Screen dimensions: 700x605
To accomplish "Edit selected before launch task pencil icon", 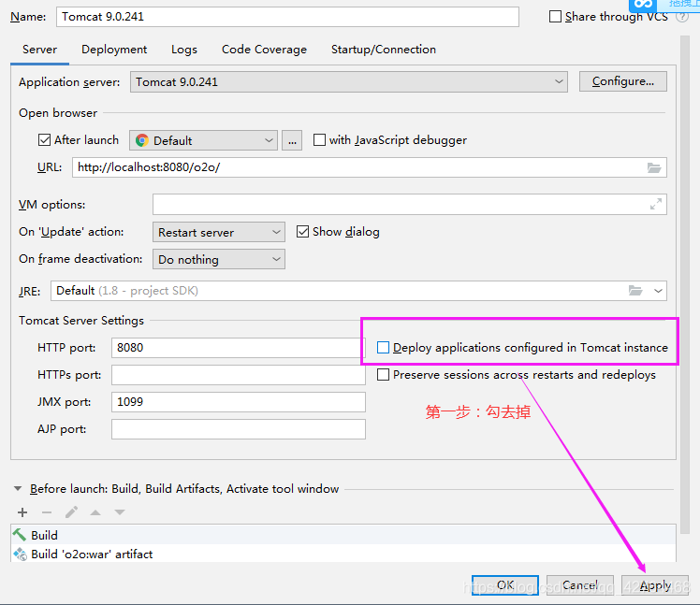I will (71, 512).
